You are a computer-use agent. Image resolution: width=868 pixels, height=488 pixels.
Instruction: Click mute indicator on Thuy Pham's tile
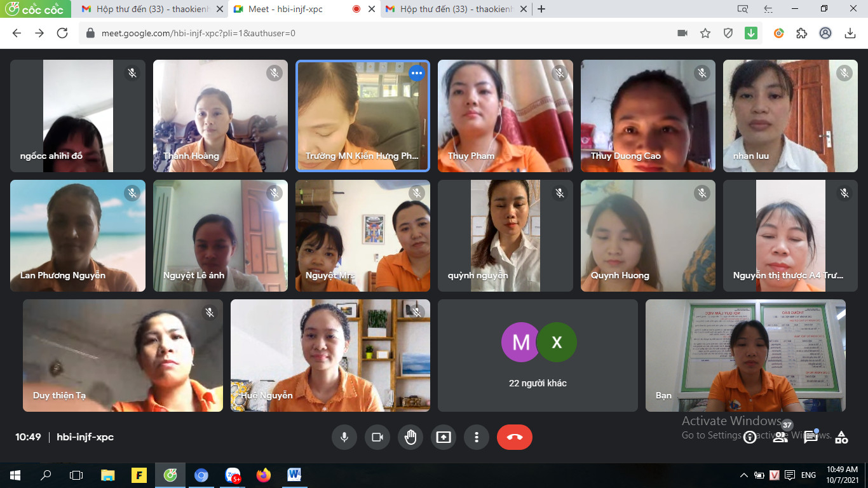pyautogui.click(x=559, y=73)
